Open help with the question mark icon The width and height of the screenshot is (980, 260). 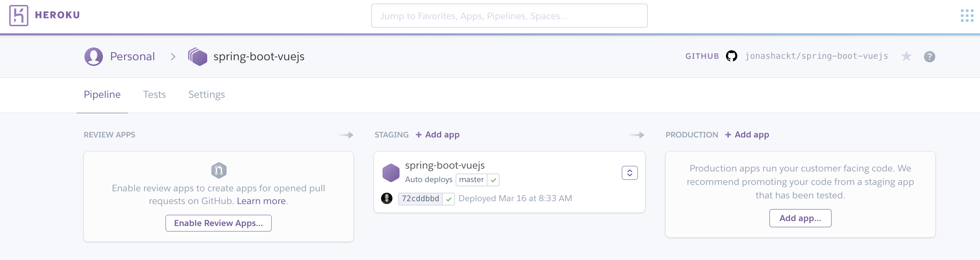(929, 57)
